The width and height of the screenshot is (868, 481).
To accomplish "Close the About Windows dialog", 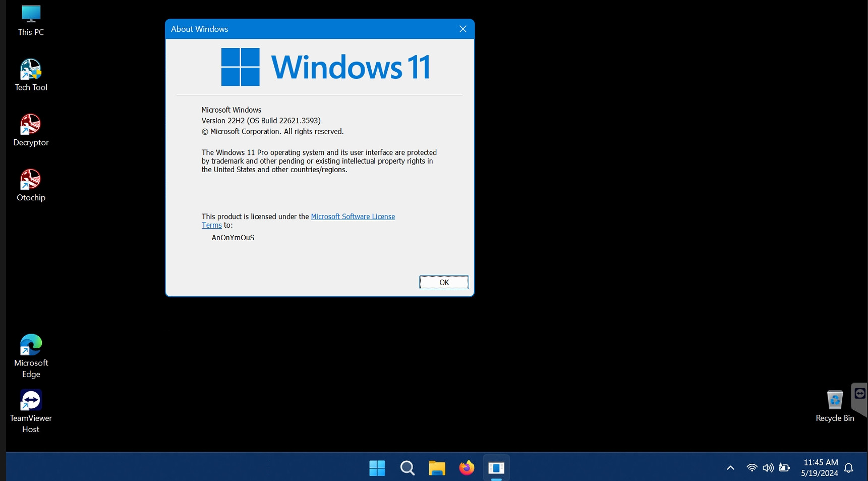I will point(462,29).
